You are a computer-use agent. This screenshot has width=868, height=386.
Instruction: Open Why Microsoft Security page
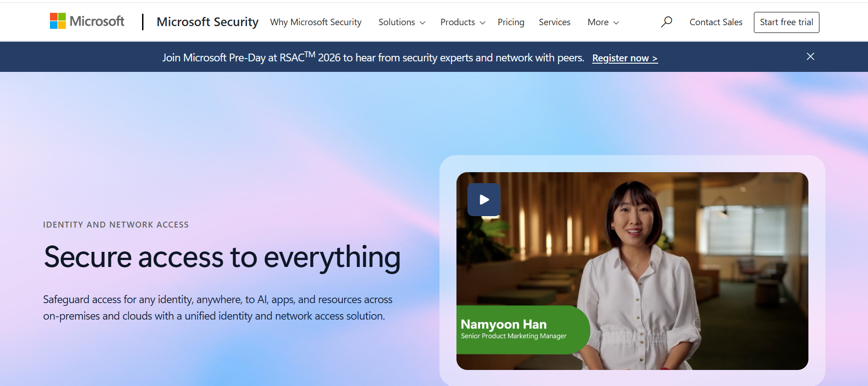pos(316,22)
